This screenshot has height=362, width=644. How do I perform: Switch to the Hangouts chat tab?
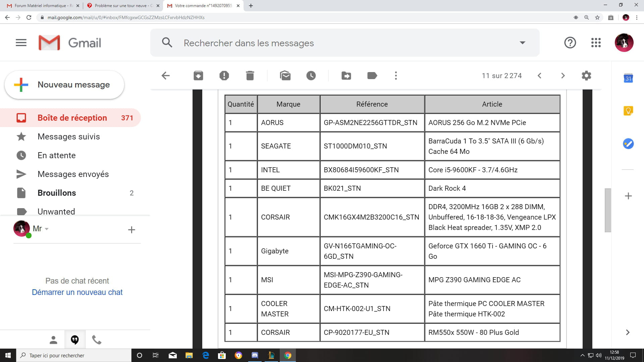pos(75,340)
